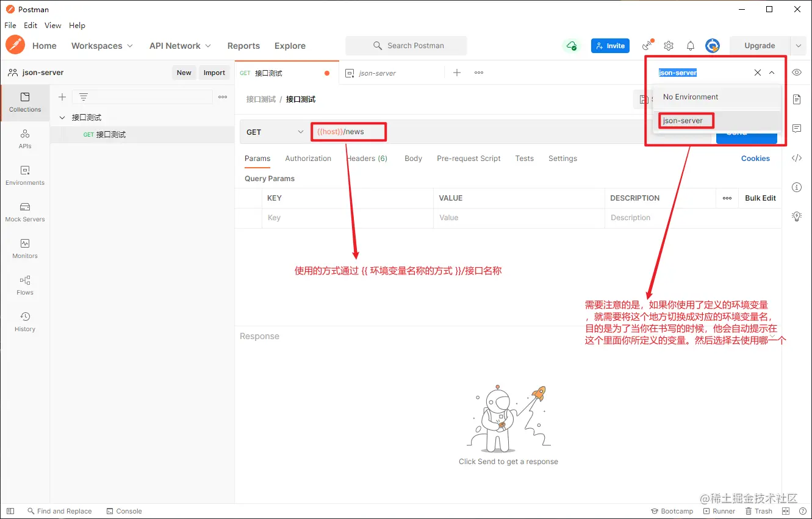Open the Help menu

(x=77, y=26)
